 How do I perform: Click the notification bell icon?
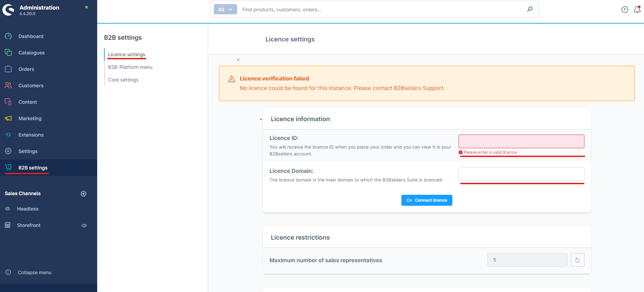(x=637, y=10)
